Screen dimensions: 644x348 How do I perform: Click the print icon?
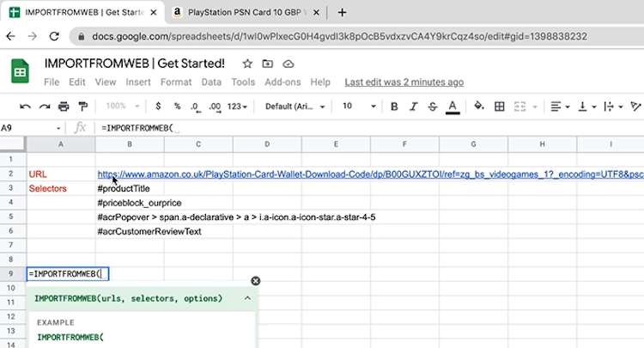(x=64, y=107)
